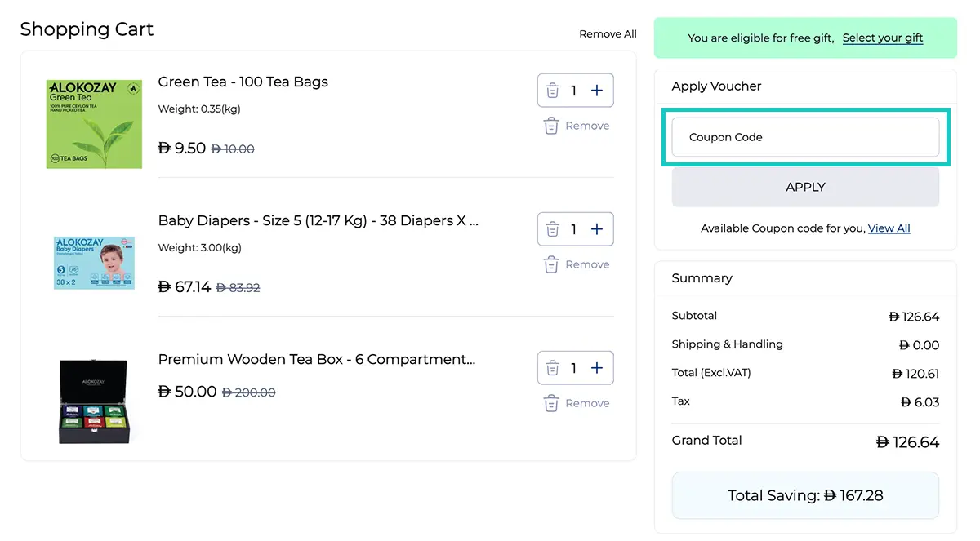The height and width of the screenshot is (541, 980).
Task: Open Premium Wooden Tea Box product title
Action: 317,359
